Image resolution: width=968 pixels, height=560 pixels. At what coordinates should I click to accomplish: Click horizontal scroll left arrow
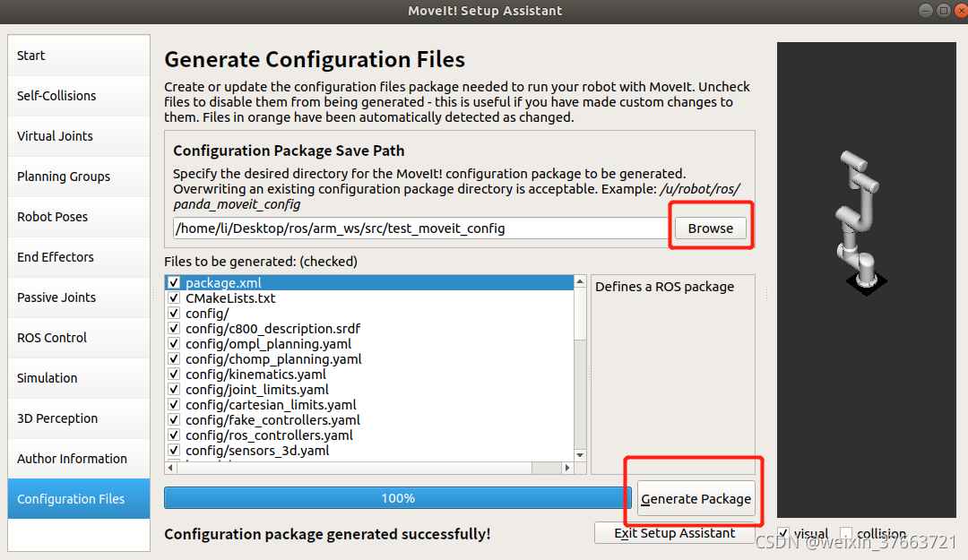tap(171, 468)
